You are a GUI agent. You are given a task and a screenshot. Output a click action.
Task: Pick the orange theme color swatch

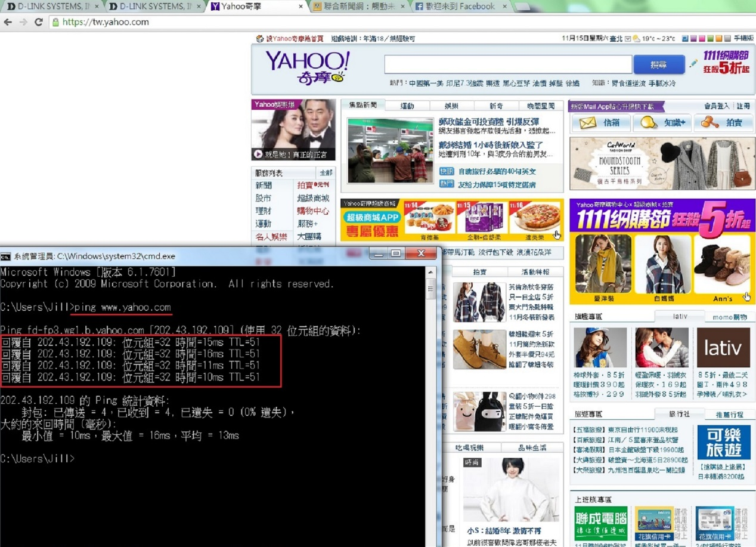719,39
